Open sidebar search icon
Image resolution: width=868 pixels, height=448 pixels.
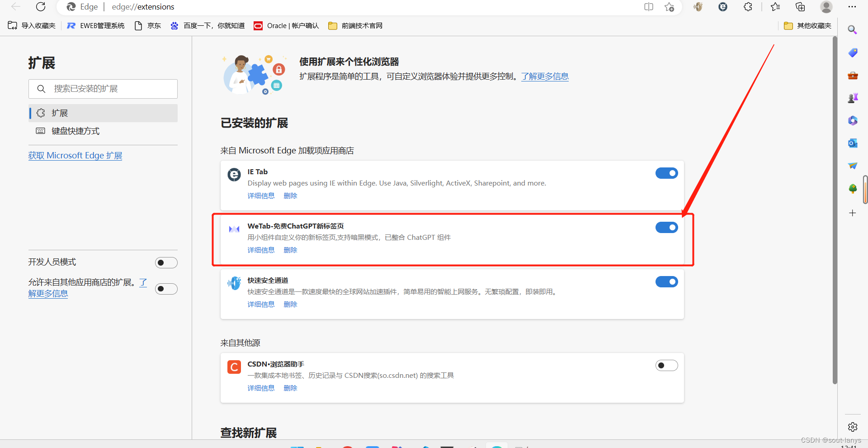pos(853,30)
